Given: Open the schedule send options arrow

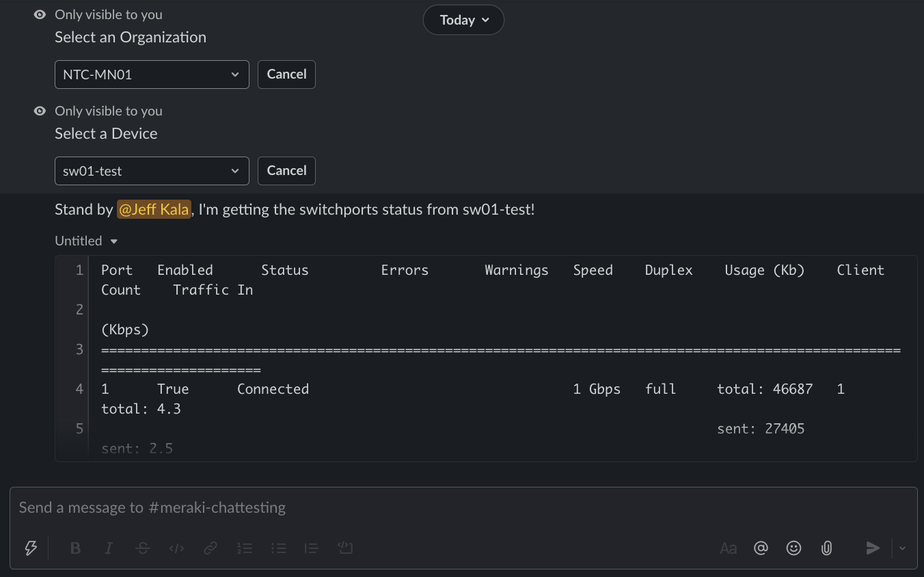Looking at the screenshot, I should (903, 548).
